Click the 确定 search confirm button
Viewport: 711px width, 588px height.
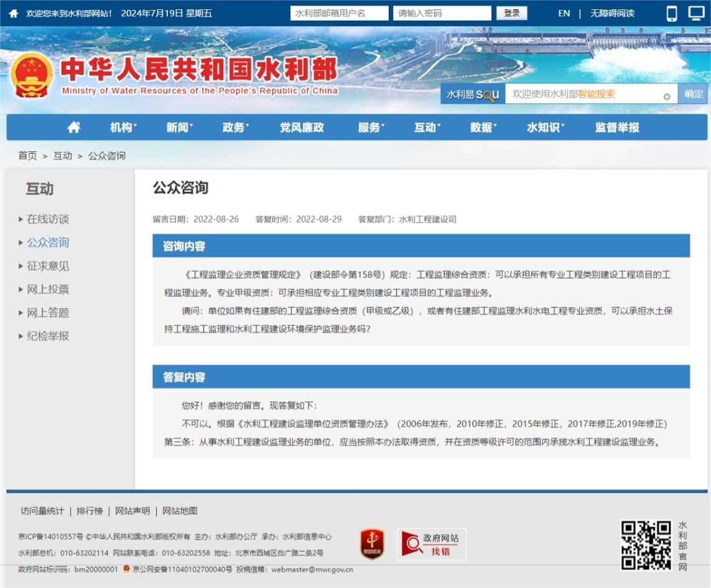pyautogui.click(x=693, y=94)
